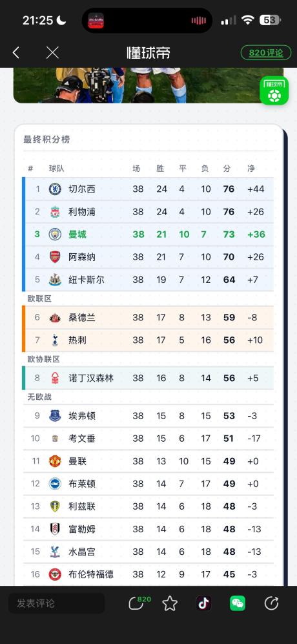The image size is (297, 644).
Task: Tap the audio recording indicator in Dynamic Island
Action: tap(199, 21)
